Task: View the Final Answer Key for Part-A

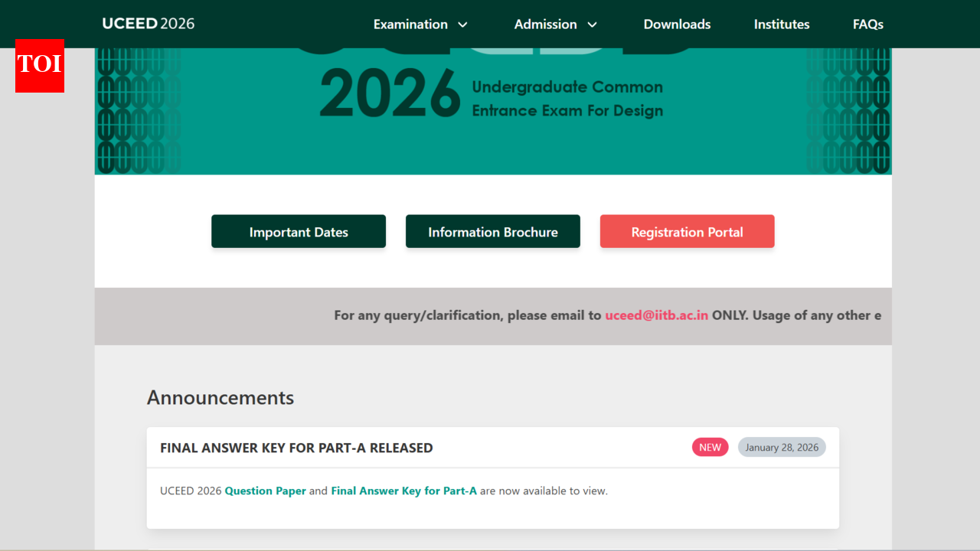Action: pyautogui.click(x=404, y=491)
